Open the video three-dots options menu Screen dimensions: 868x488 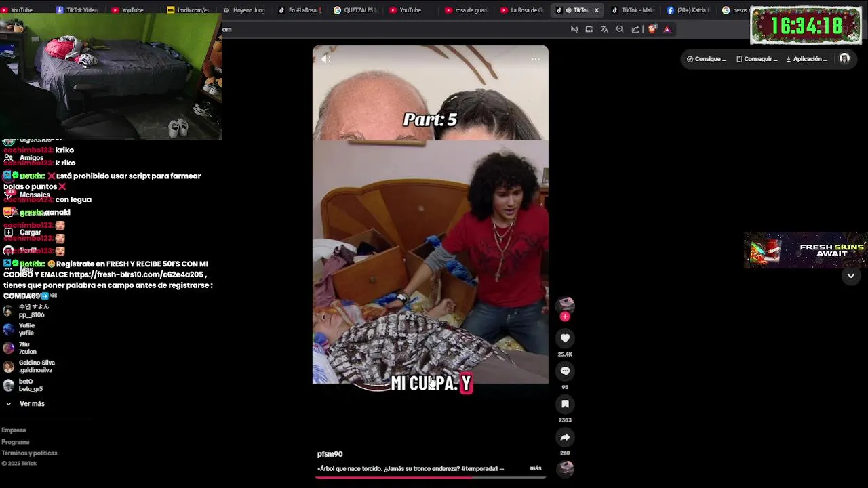click(535, 59)
